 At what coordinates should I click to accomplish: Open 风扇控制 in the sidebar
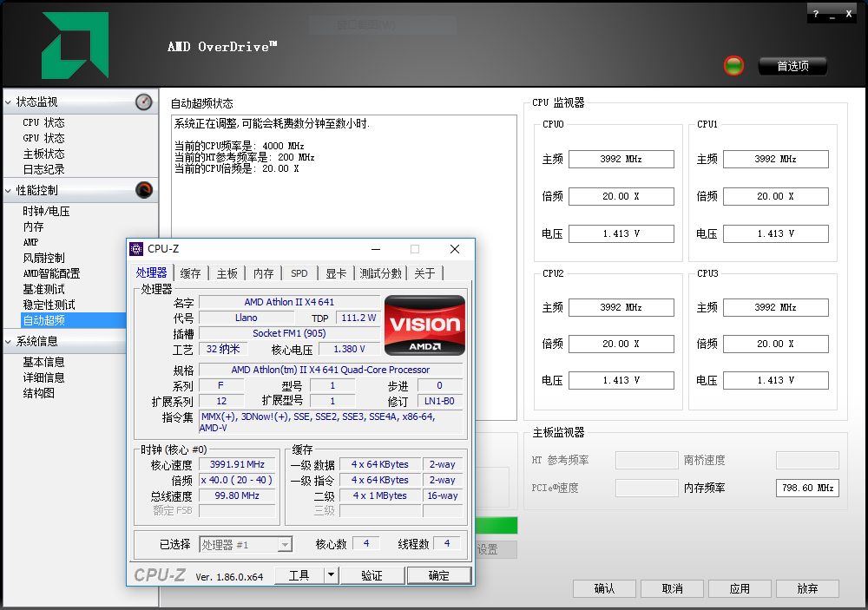[x=43, y=258]
